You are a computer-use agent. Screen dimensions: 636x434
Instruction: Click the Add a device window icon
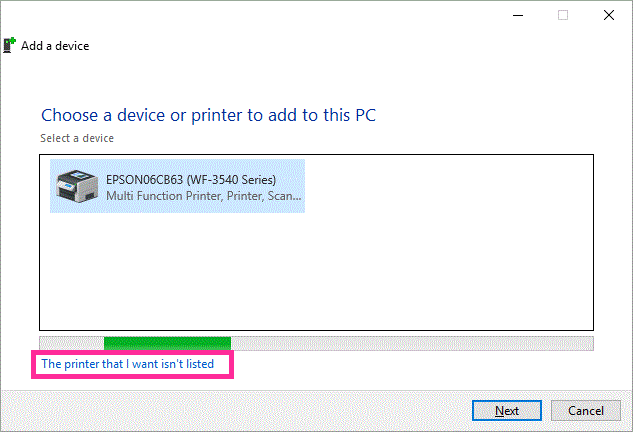(9, 45)
